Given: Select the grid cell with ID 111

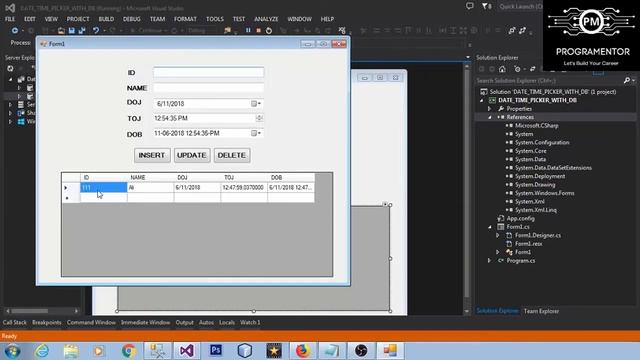Looking at the screenshot, I should [104, 187].
